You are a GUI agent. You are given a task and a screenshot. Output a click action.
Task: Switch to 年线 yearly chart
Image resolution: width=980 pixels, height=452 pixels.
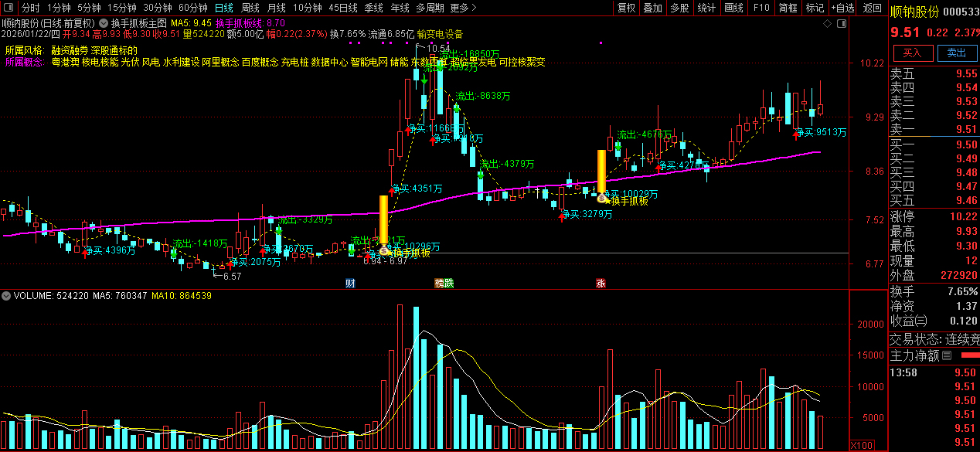tap(400, 8)
